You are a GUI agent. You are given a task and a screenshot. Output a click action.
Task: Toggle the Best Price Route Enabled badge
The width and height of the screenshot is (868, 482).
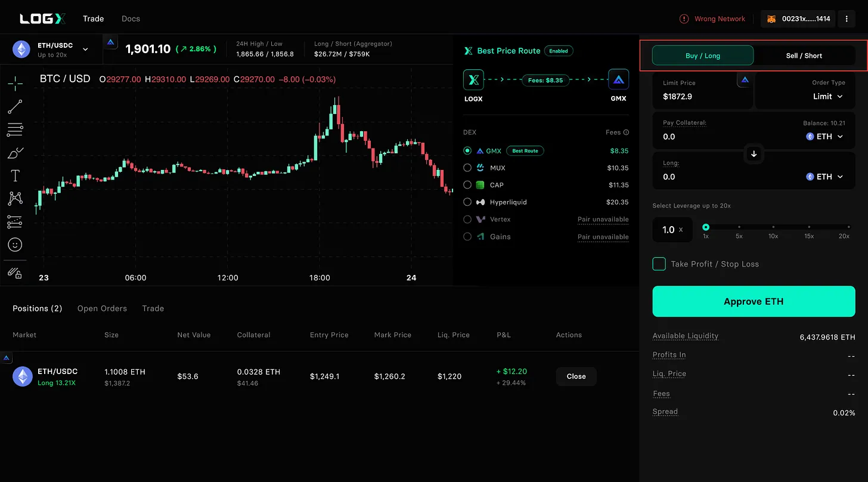(x=559, y=51)
